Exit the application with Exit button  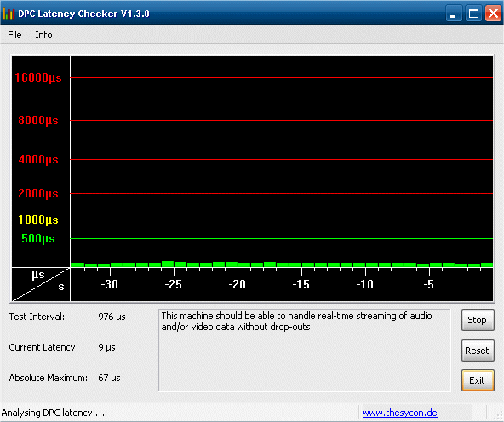[x=478, y=380]
